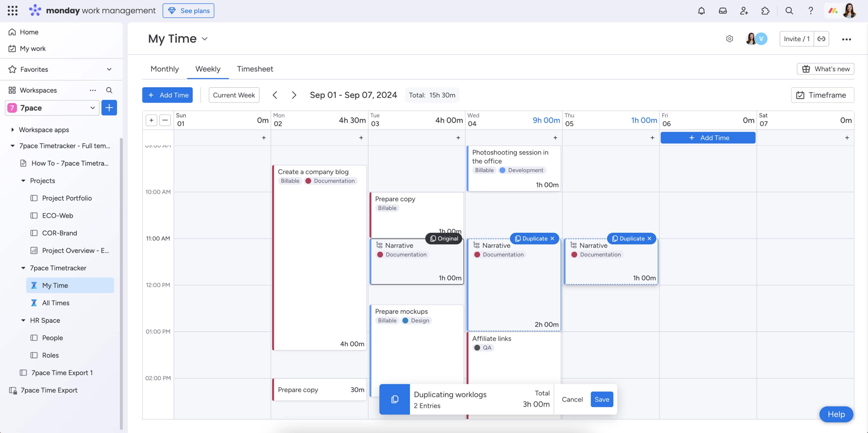Image resolution: width=868 pixels, height=433 pixels.
Task: Open the help question mark icon
Action: pos(810,11)
